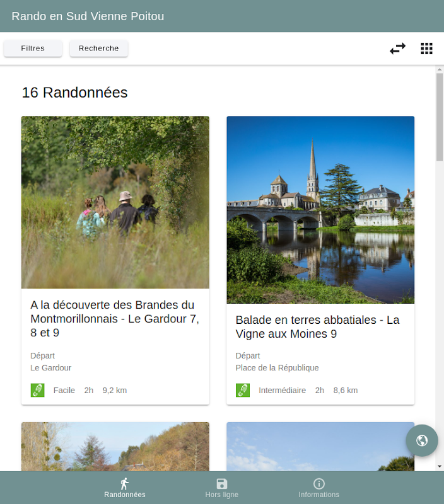Click the scrollbar up arrow
The height and width of the screenshot is (504, 444).
(x=440, y=69)
